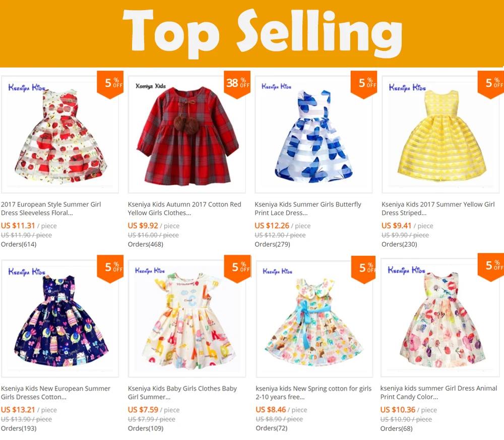504x440 pixels.
Task: Click the 5% OFF badge on butterfly dress
Action: (x=364, y=84)
